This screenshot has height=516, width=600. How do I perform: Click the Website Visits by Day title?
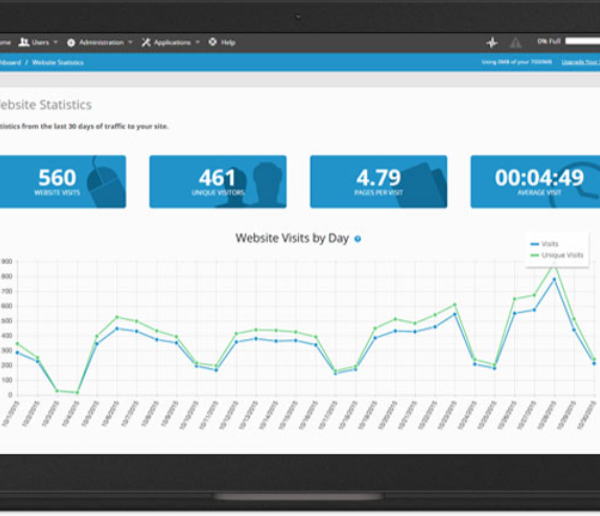coord(292,238)
